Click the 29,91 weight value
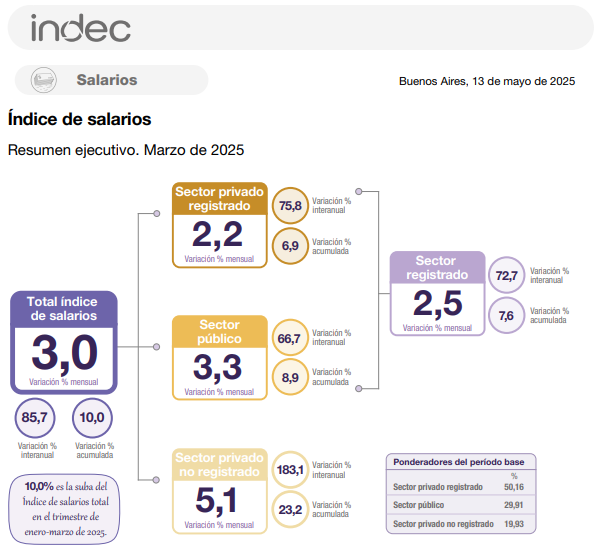Screen dimensions: 594x550 pyautogui.click(x=514, y=505)
